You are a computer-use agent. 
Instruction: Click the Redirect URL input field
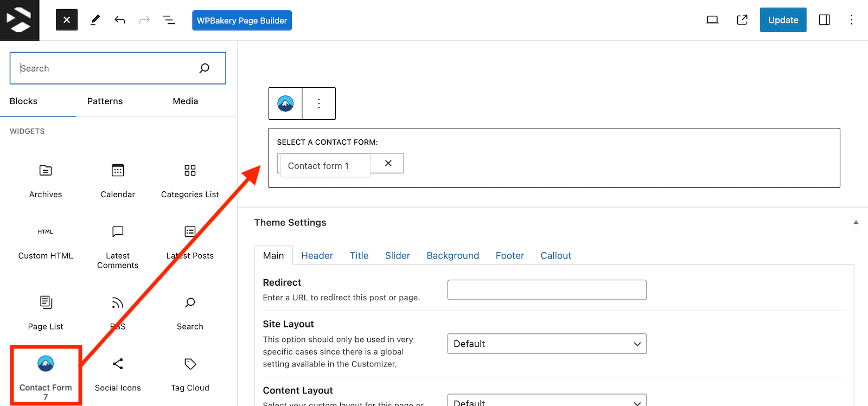pyautogui.click(x=547, y=290)
